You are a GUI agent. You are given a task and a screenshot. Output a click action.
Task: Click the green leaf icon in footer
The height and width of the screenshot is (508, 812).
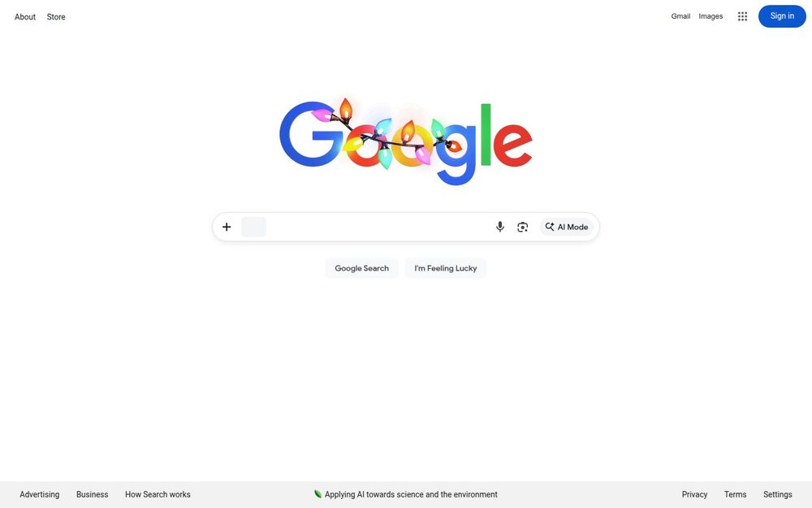pos(318,494)
